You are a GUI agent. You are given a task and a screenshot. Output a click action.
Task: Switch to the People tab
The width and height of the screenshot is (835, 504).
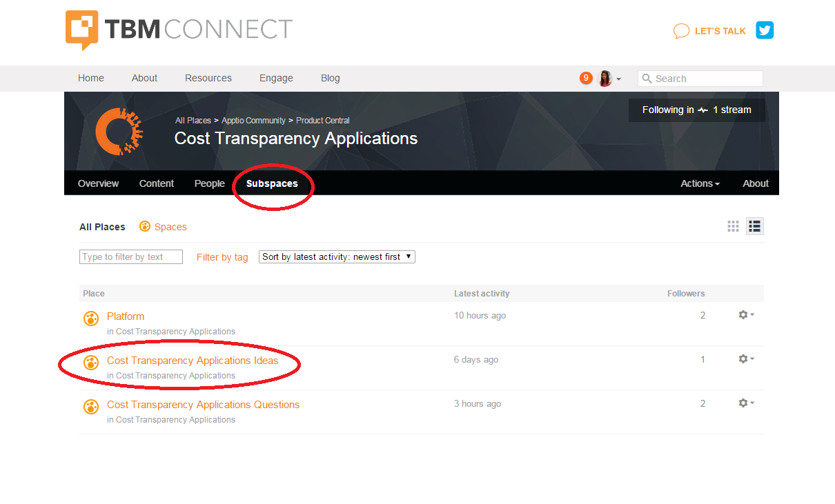point(210,183)
